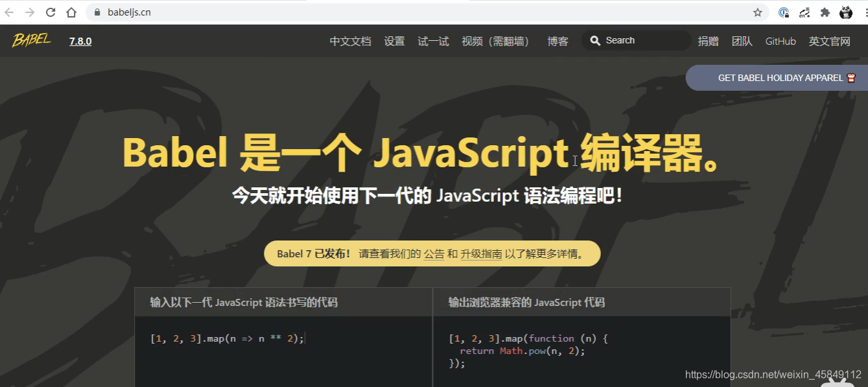Reload the page with refresh icon
This screenshot has height=387, width=868.
(51, 12)
